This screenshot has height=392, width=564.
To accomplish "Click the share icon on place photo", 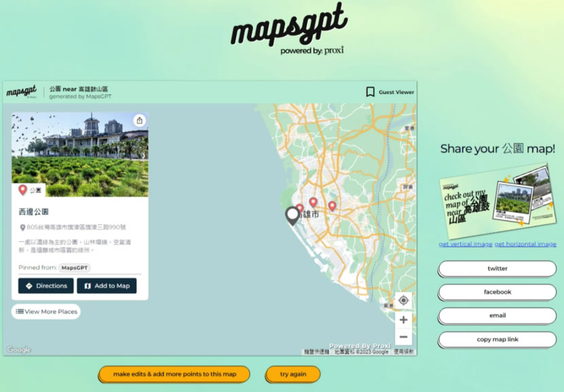I will [x=139, y=120].
